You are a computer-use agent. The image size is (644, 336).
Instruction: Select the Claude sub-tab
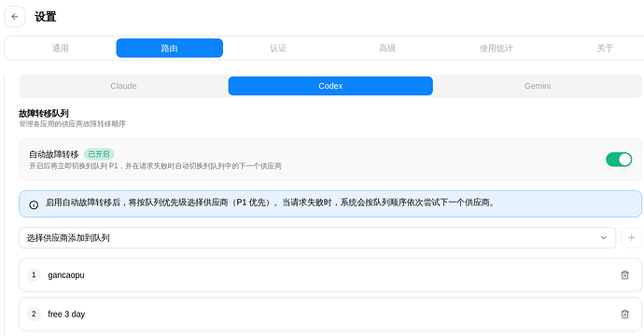(x=123, y=86)
